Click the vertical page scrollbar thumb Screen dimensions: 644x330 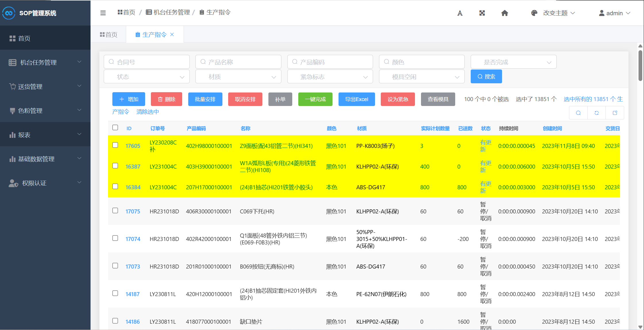coord(640,65)
